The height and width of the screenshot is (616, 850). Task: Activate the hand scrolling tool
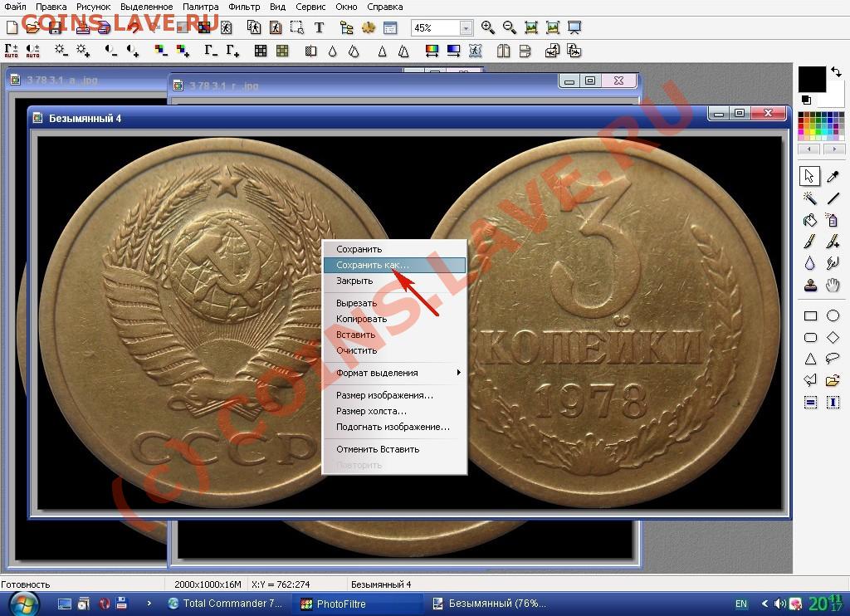point(833,286)
